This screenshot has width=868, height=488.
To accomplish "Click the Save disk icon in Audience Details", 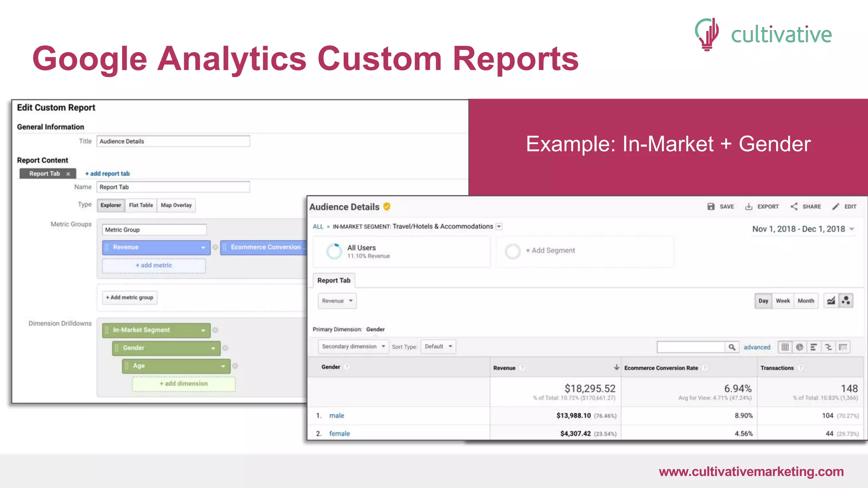I will [711, 206].
